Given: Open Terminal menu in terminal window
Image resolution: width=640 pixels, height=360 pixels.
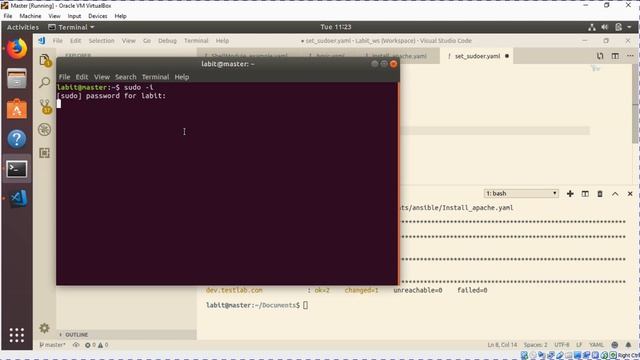Looking at the screenshot, I should [x=155, y=77].
